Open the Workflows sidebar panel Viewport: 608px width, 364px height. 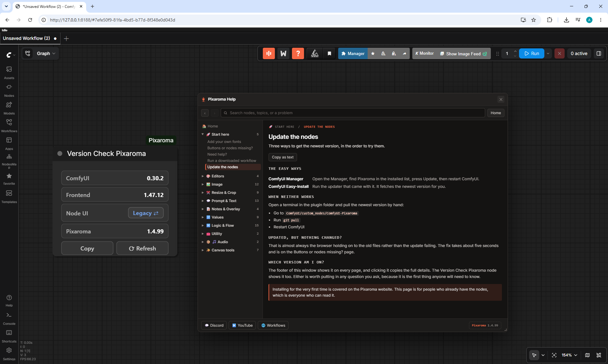[x=9, y=126]
